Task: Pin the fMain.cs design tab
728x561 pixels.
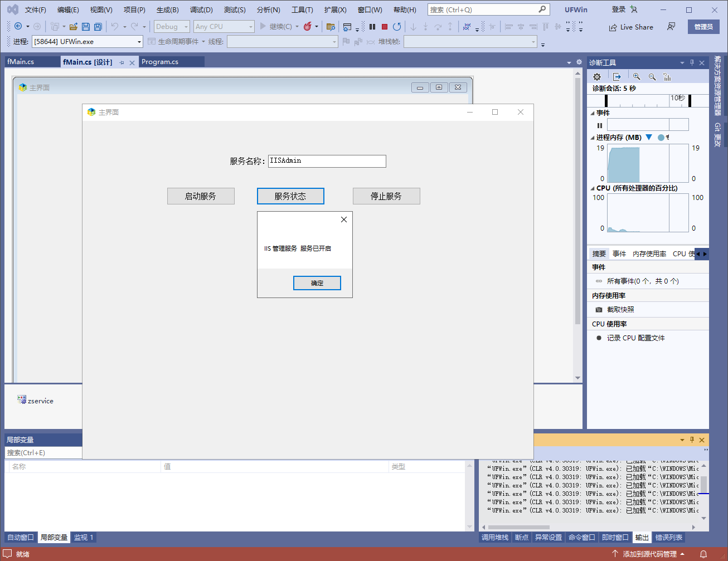Action: pyautogui.click(x=122, y=62)
